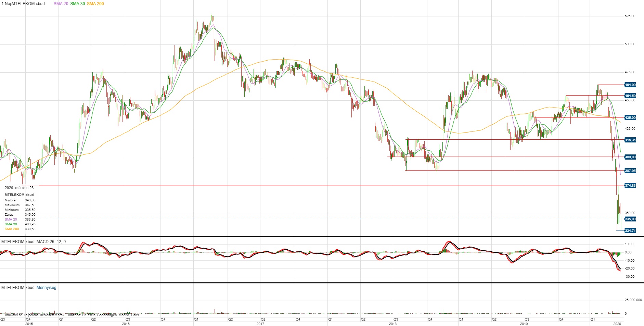The height and width of the screenshot is (326, 644).
Task: Click the Nyitó ár value 343,00
Action: tap(30, 200)
